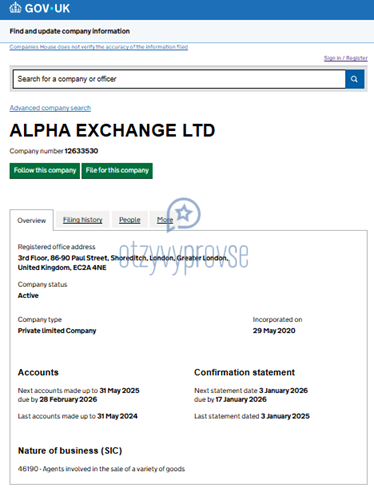Image resolution: width=374 pixels, height=492 pixels.
Task: Click the GOV.UK text in the header
Action: point(47,8)
